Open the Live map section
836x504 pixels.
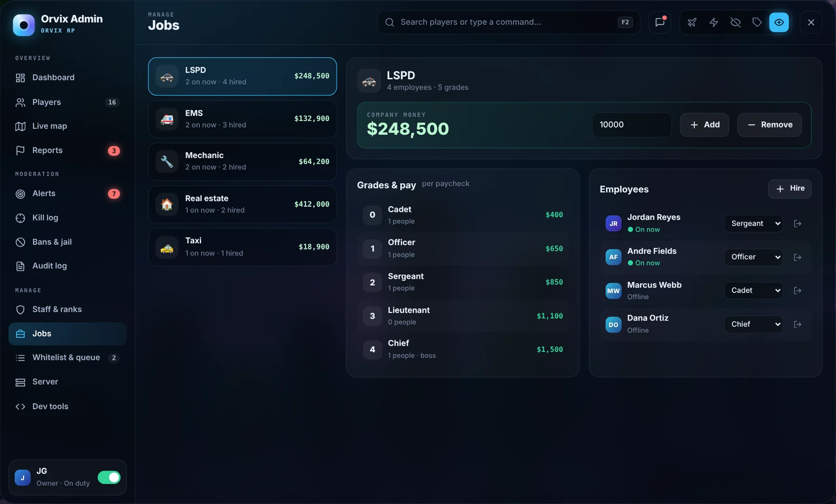pos(67,126)
